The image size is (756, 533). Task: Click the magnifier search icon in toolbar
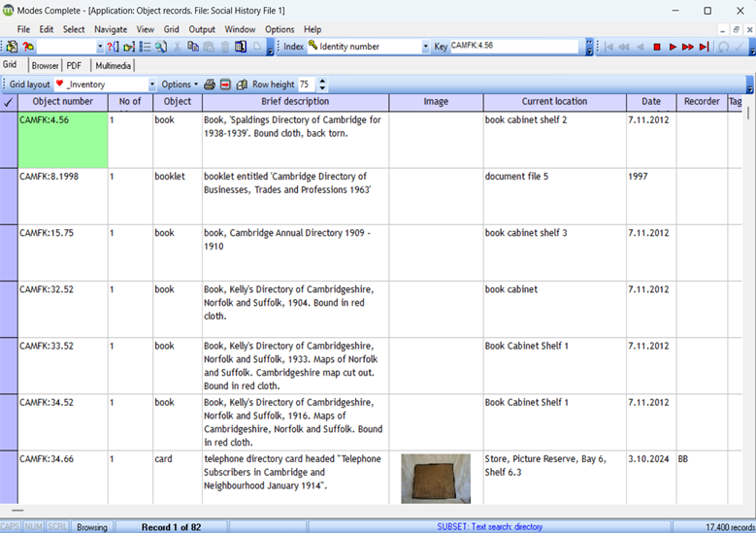(x=161, y=47)
